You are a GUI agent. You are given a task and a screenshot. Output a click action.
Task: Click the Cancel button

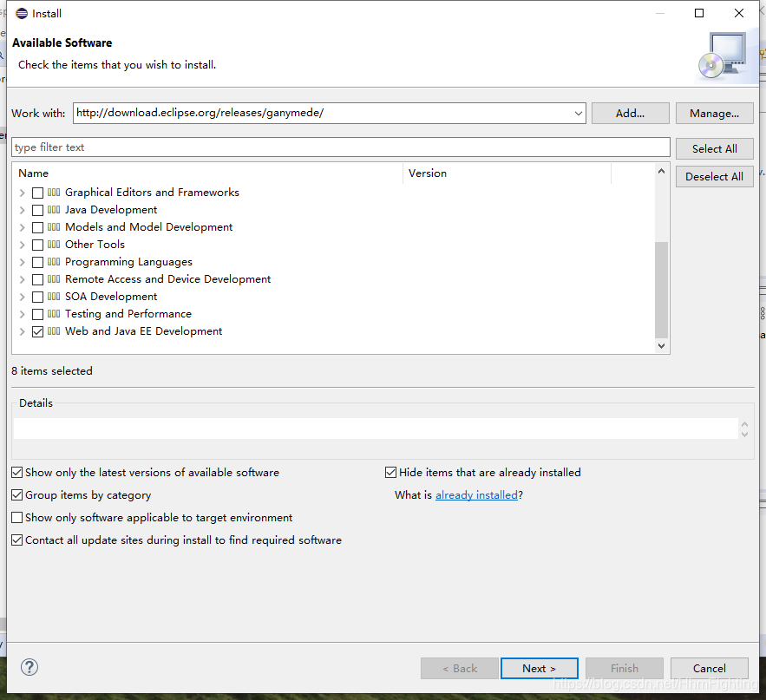click(x=710, y=668)
